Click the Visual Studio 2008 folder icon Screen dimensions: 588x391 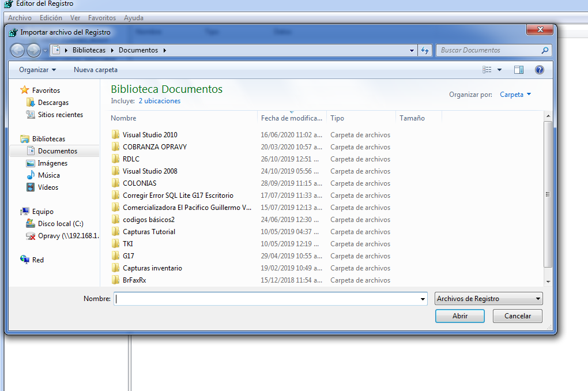click(x=115, y=171)
